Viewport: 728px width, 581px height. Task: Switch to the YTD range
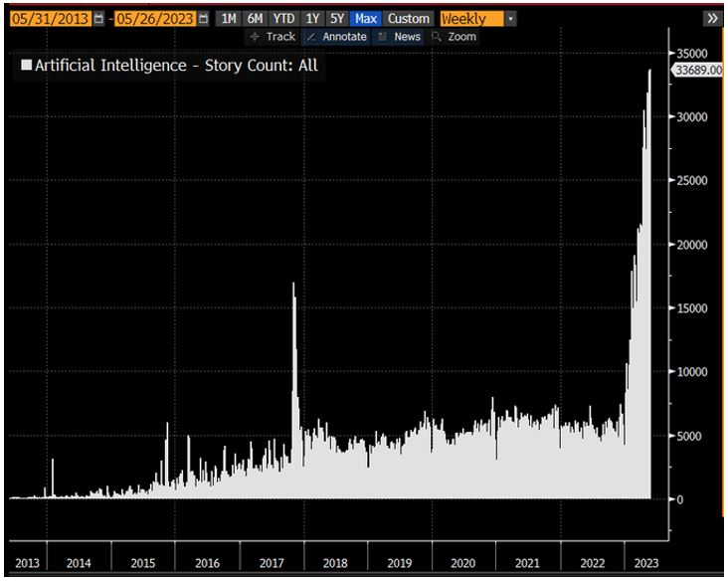(283, 19)
